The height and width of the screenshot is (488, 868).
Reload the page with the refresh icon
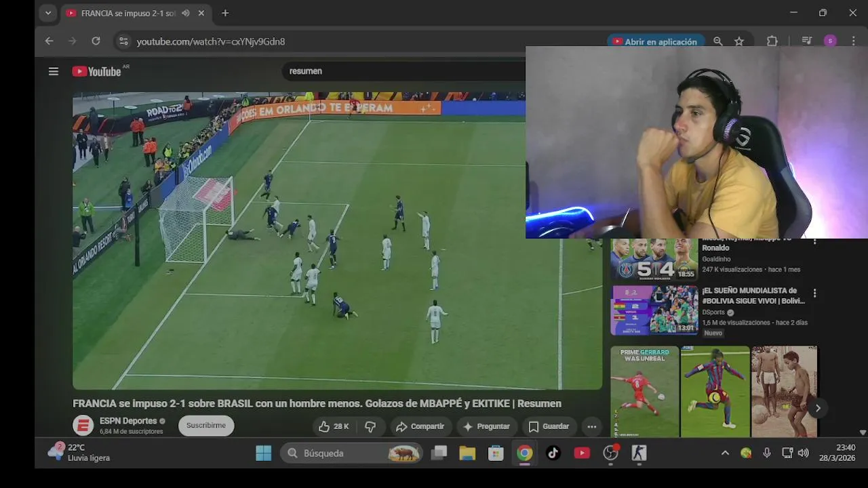(x=96, y=41)
